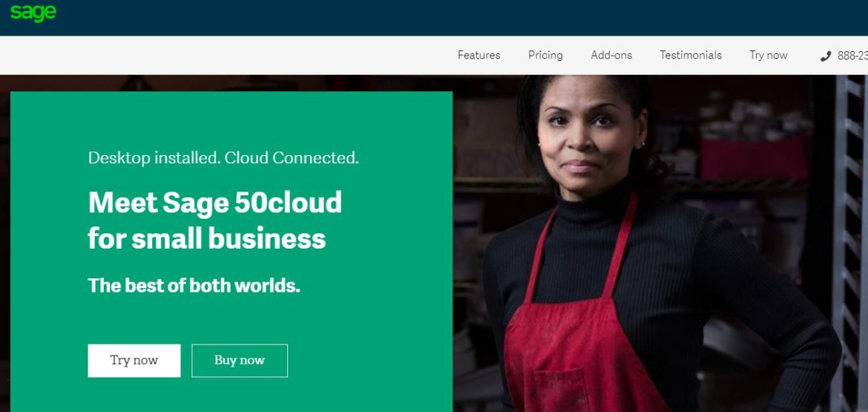Click the phone handset icon
Image resolution: width=868 pixels, height=412 pixels.
826,56
